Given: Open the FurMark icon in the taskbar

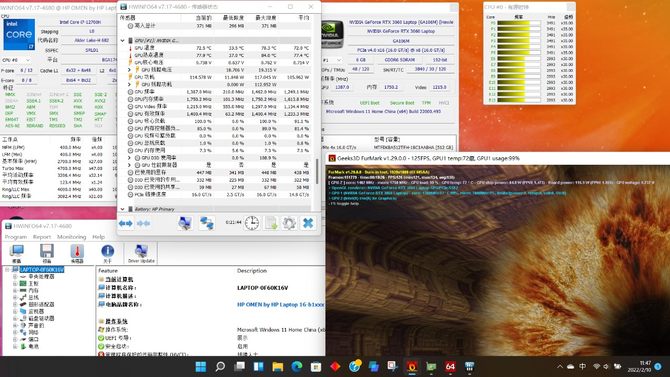Looking at the screenshot, I should click(412, 366).
